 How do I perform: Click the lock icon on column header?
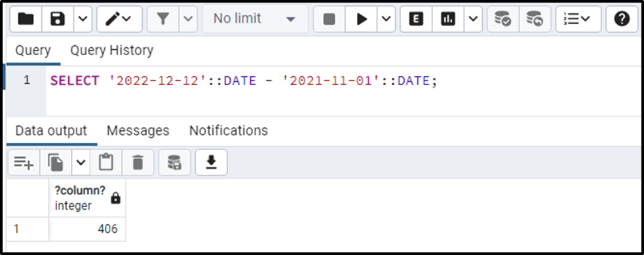[x=116, y=199]
